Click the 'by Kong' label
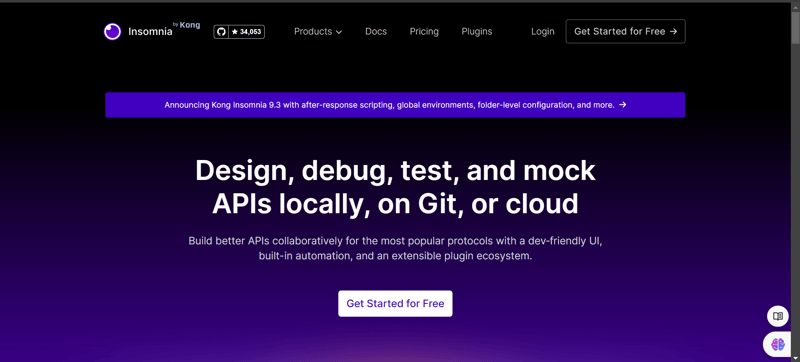The image size is (800, 362). point(187,25)
